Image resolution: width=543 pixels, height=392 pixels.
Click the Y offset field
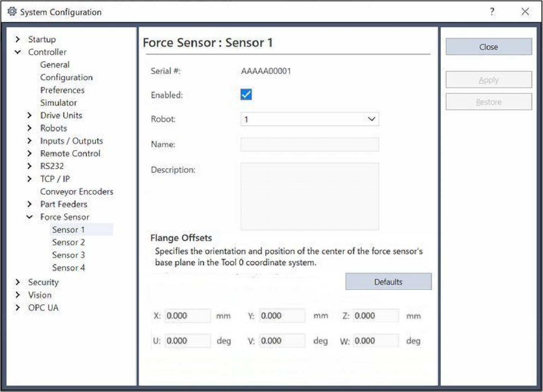tap(282, 316)
